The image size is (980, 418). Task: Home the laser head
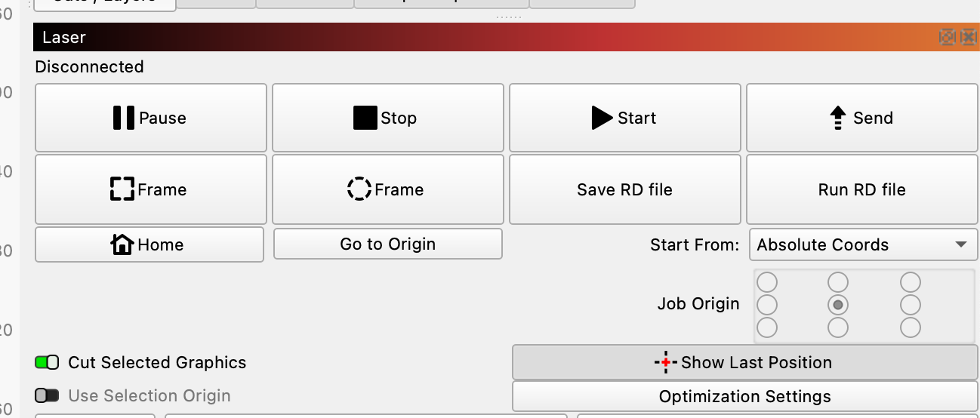pyautogui.click(x=149, y=244)
